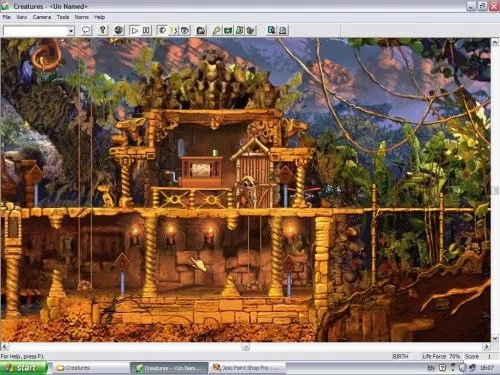
Task: Open the camera snapshot tool
Action: 201,30
